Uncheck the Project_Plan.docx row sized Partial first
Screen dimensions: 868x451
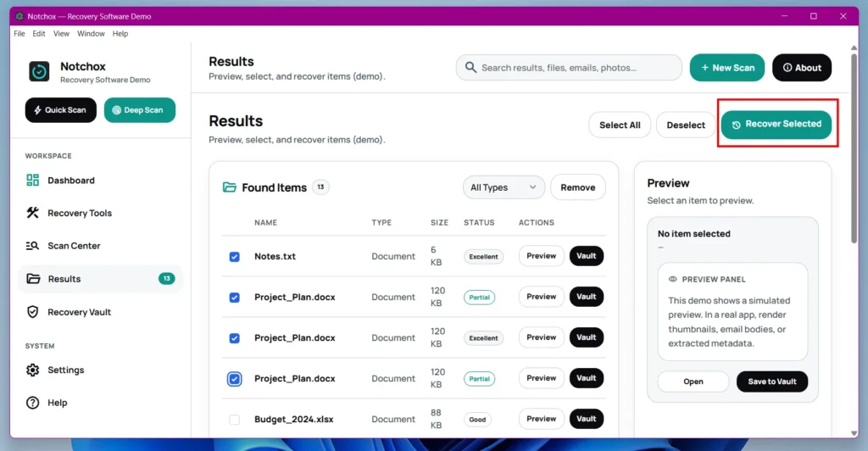click(x=234, y=298)
